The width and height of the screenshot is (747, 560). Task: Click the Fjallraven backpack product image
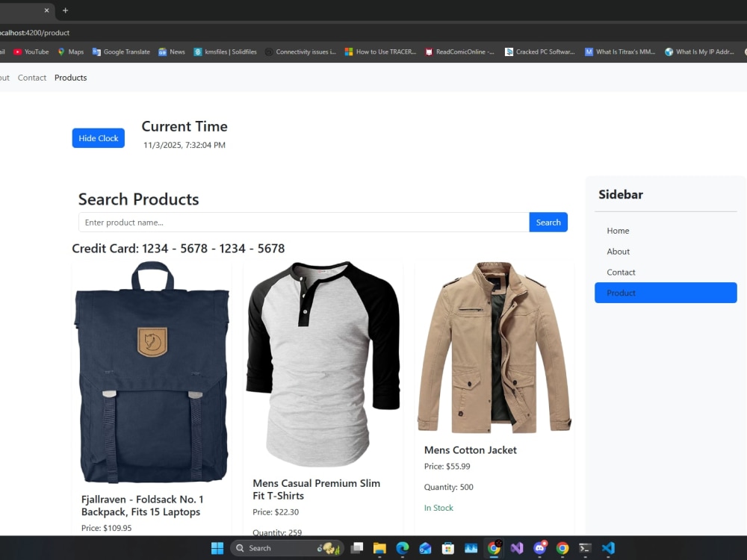tap(152, 373)
